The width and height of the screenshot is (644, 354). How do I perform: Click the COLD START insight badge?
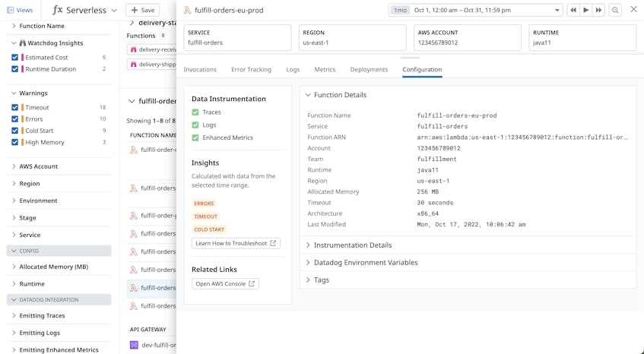pyautogui.click(x=209, y=229)
